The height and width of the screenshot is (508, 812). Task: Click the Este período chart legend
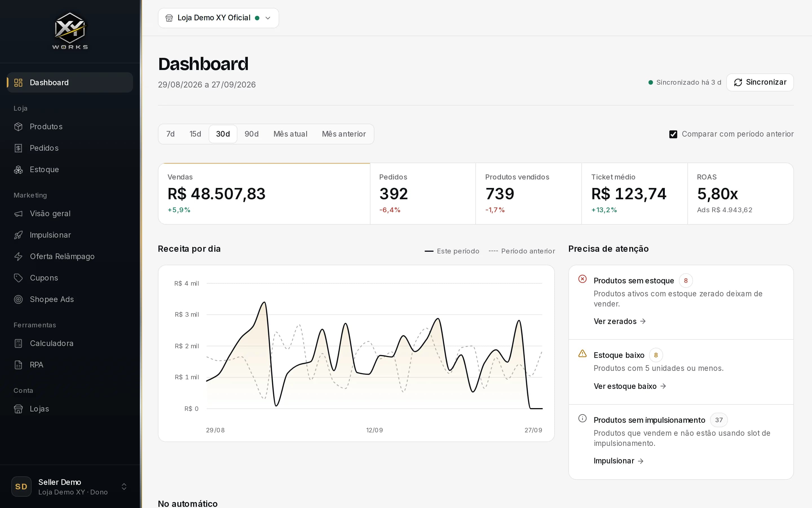coord(452,251)
